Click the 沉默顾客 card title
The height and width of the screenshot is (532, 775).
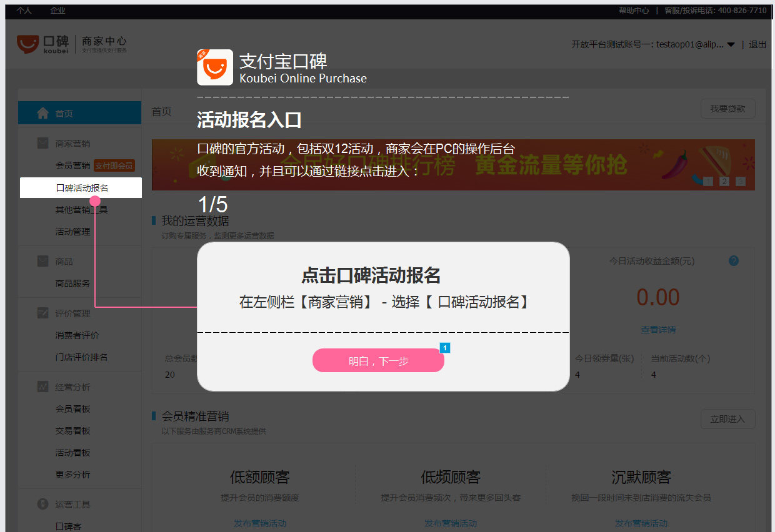point(641,478)
